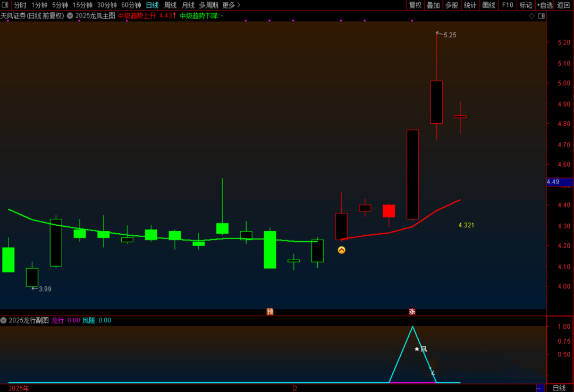
Task: Expand the 2025龙凤主图 indicator dropdown
Action: pos(70,16)
